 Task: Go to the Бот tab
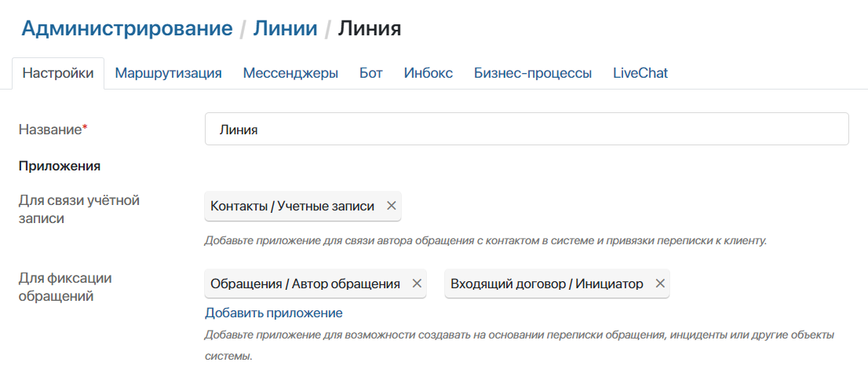click(371, 73)
